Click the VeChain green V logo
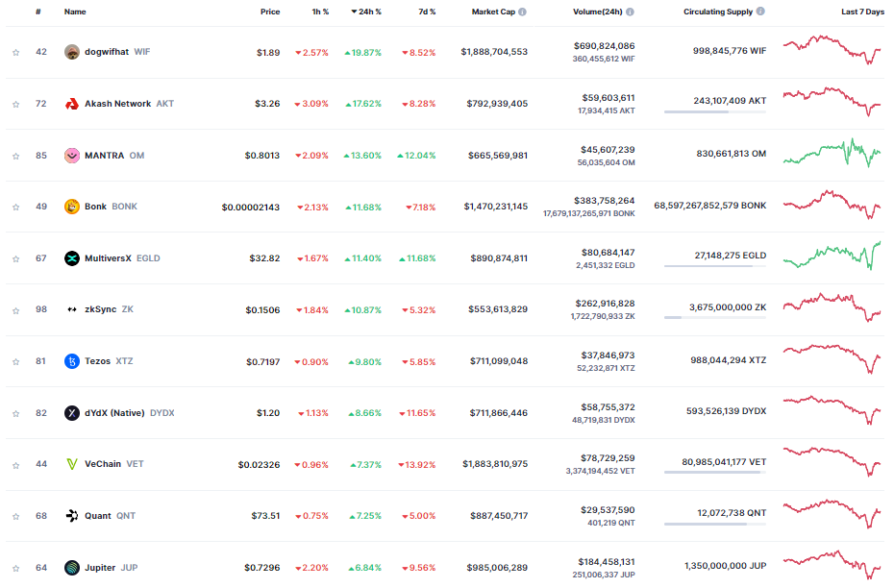This screenshot has width=894, height=588. 72,464
